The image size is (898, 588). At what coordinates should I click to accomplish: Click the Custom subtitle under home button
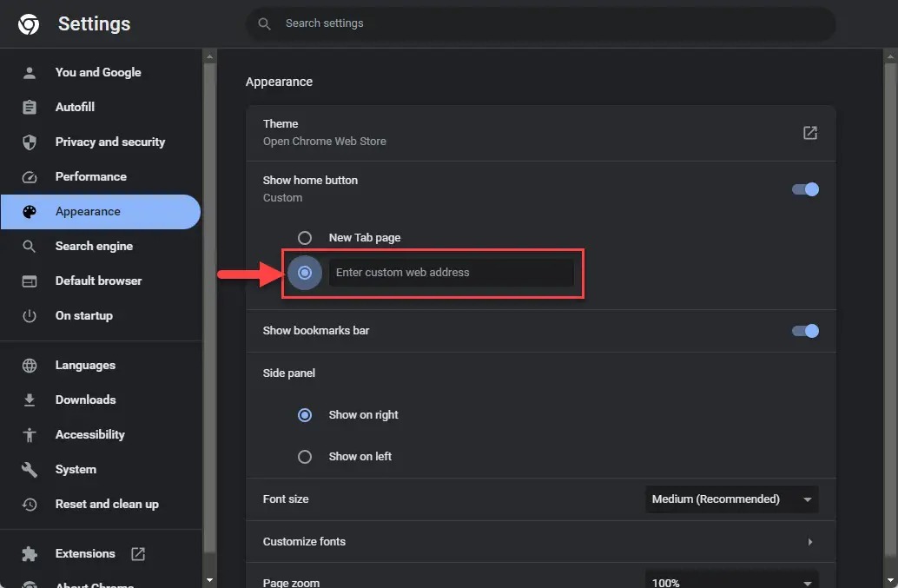[x=282, y=198]
